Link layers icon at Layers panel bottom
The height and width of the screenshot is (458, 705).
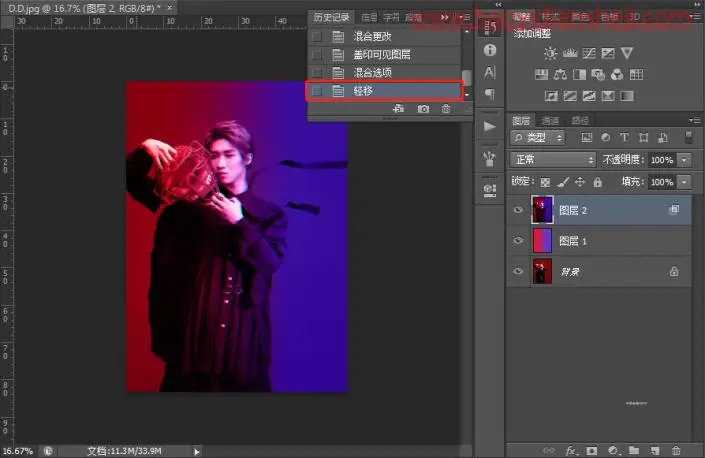pos(549,450)
